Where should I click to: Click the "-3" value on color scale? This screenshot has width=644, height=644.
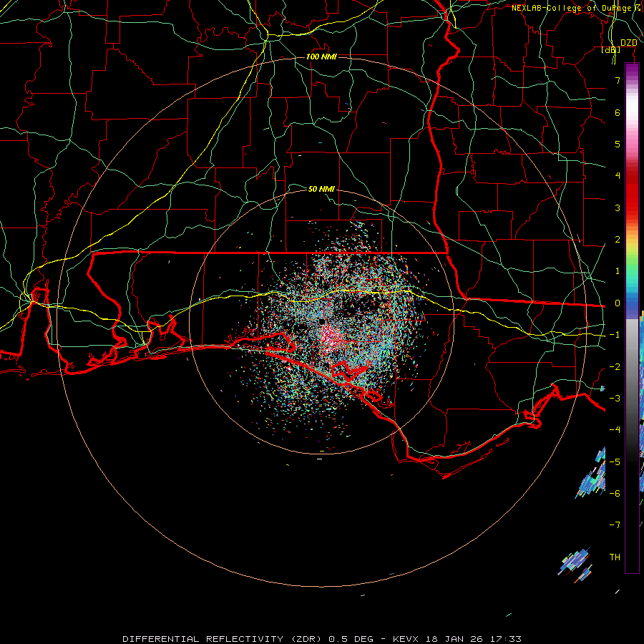(615, 399)
